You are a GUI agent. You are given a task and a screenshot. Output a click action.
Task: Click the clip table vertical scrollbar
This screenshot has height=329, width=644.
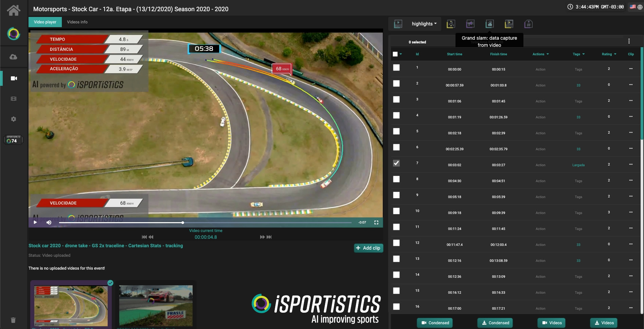pyautogui.click(x=642, y=94)
